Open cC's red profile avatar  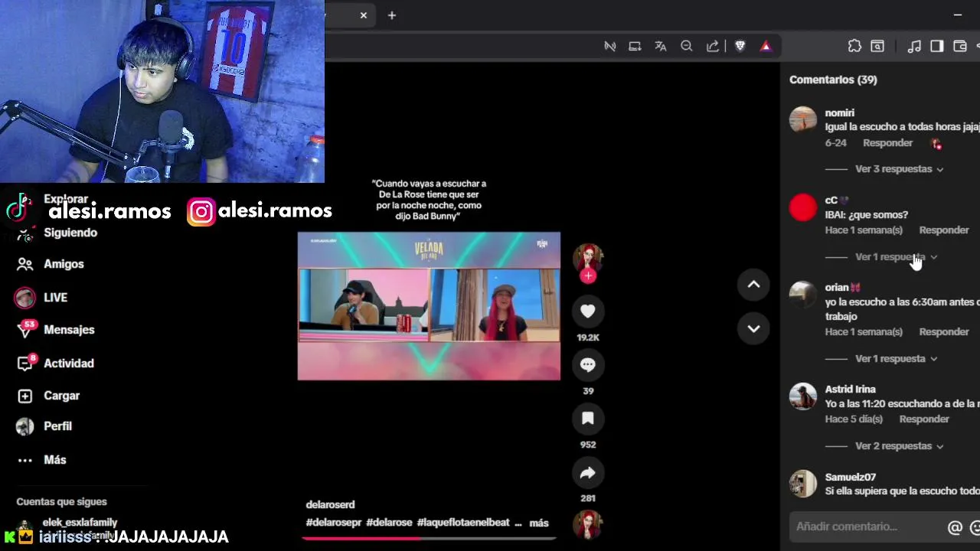click(x=803, y=207)
